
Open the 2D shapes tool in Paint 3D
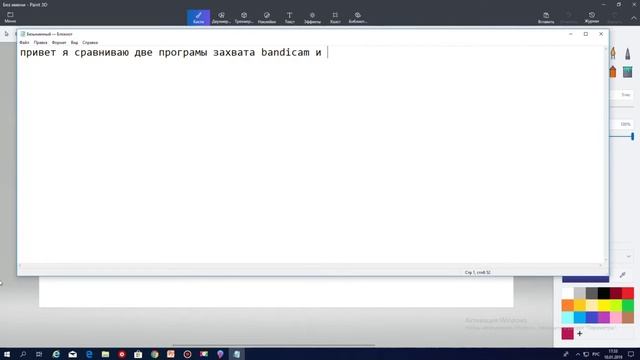[x=221, y=18]
